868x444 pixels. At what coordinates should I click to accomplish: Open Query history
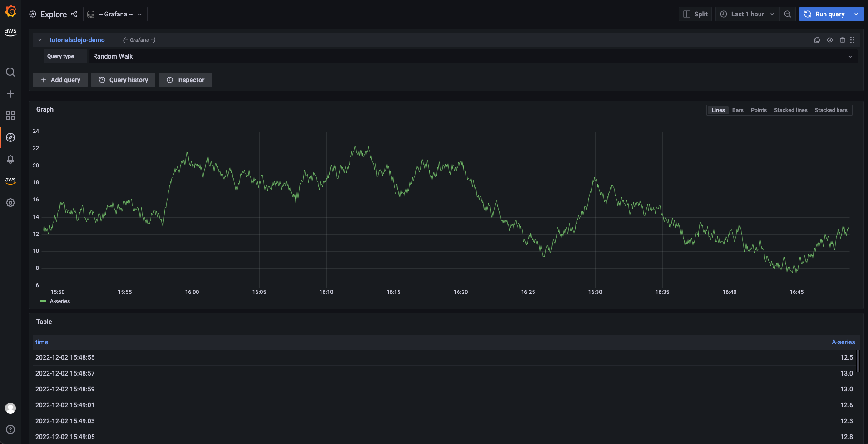click(x=123, y=80)
